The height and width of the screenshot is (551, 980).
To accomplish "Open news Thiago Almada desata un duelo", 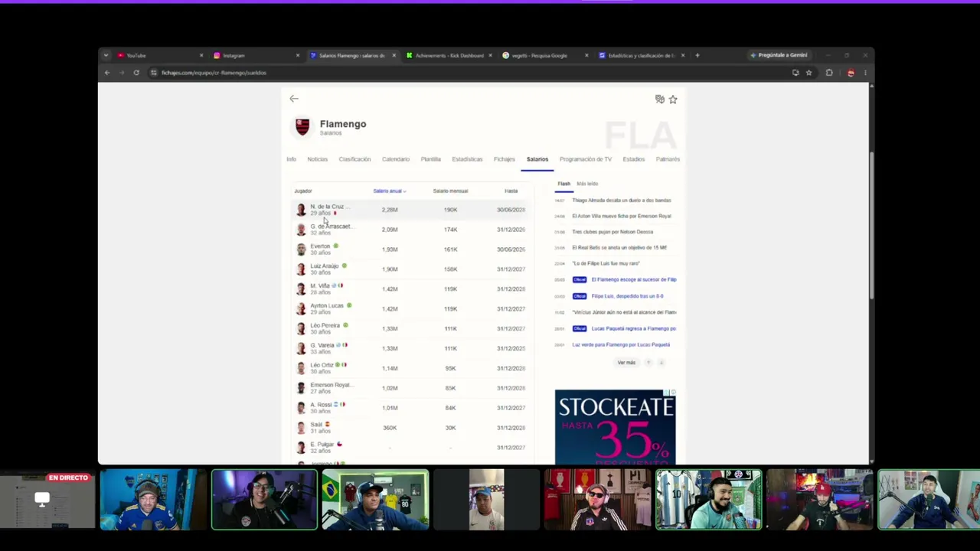I will click(622, 201).
